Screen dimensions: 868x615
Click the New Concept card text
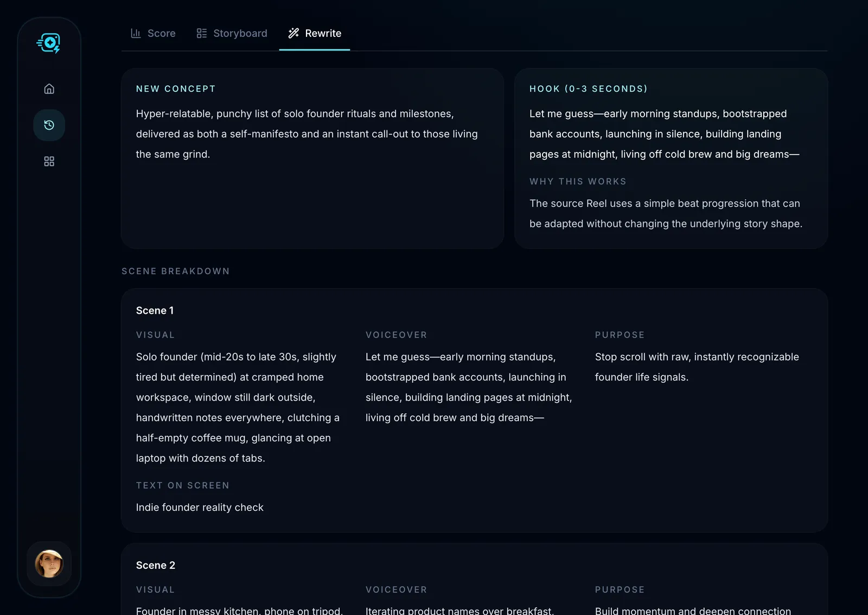click(x=307, y=134)
